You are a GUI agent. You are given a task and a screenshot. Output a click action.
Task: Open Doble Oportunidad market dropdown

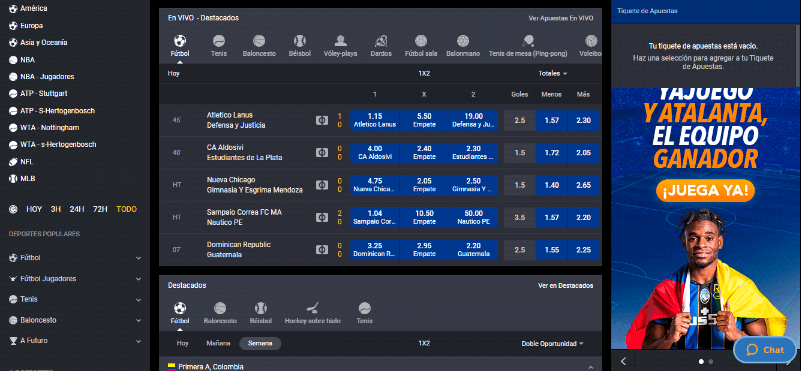[x=552, y=343]
